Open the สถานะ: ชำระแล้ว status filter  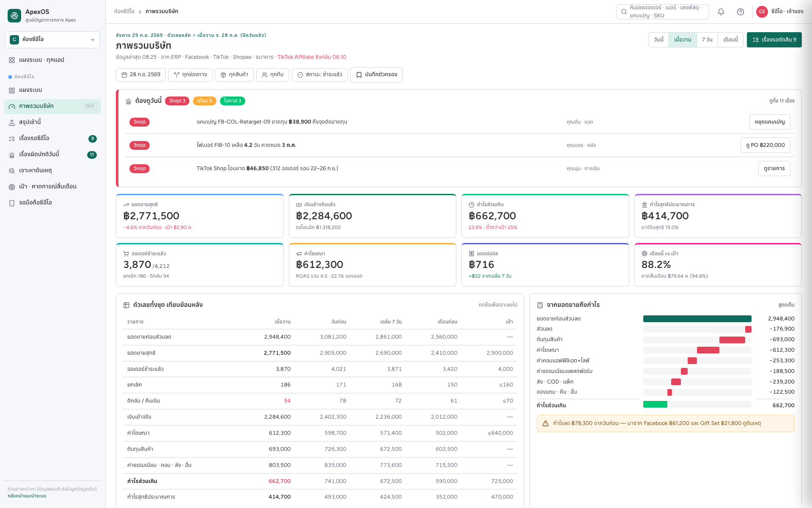click(320, 75)
